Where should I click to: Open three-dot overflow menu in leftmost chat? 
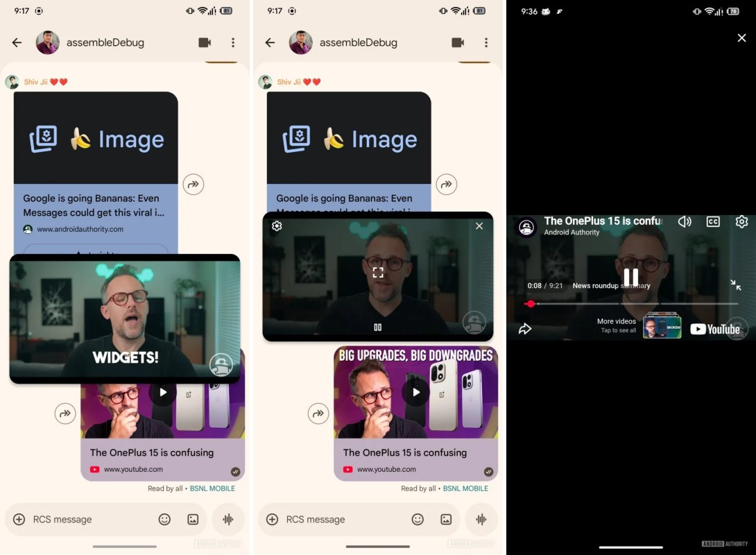click(233, 43)
